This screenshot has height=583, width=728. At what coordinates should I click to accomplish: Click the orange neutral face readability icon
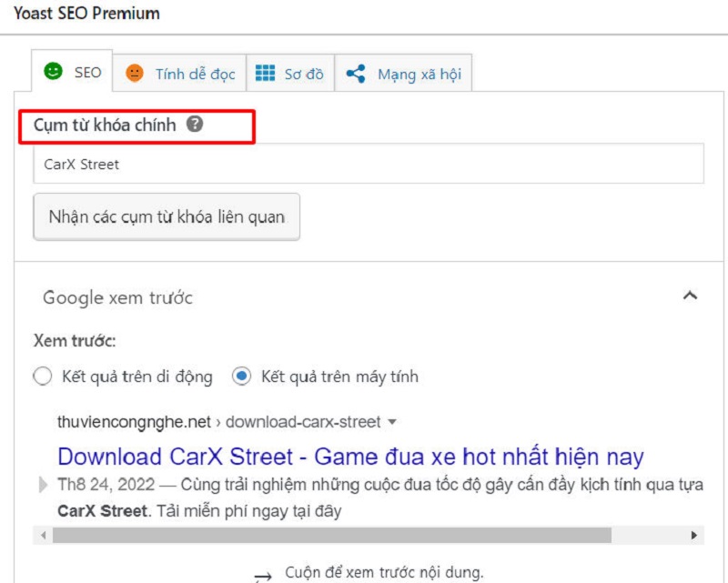[x=135, y=73]
